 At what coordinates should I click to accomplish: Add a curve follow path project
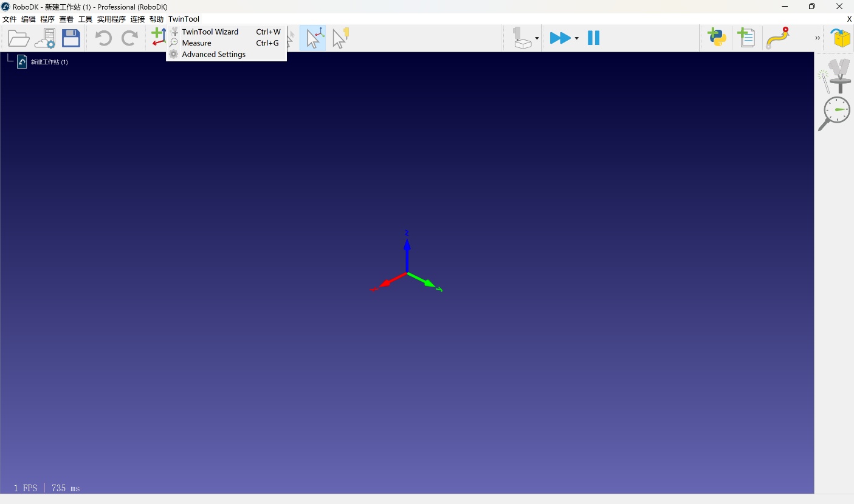coord(778,38)
